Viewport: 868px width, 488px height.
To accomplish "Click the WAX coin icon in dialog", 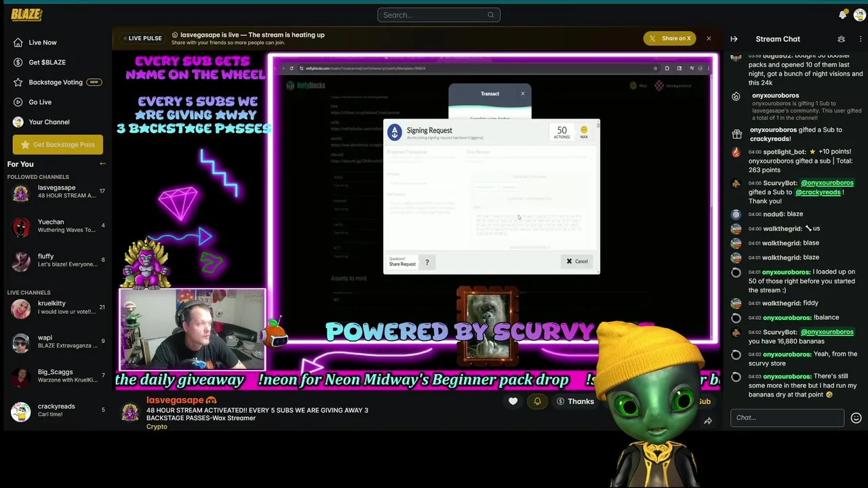I will (x=584, y=130).
